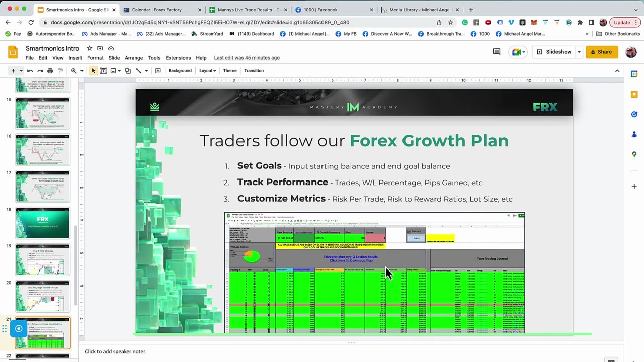
Task: Open the File menu
Action: (30, 58)
